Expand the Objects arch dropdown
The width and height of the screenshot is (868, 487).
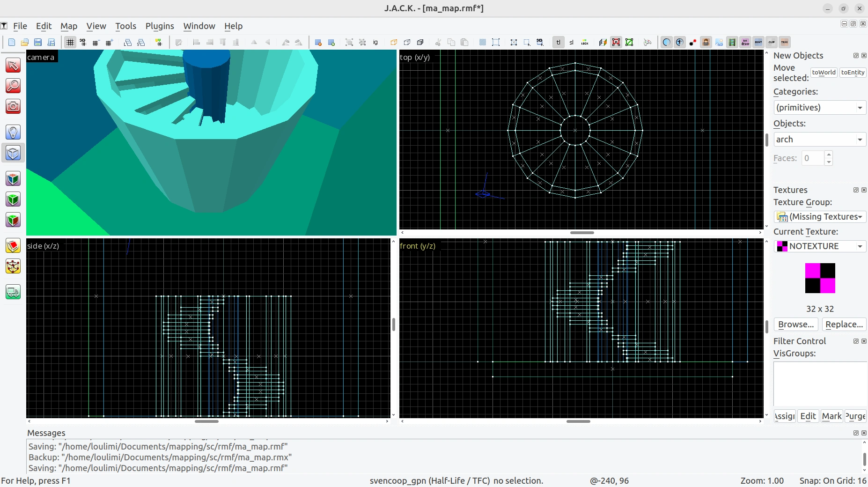pyautogui.click(x=819, y=139)
